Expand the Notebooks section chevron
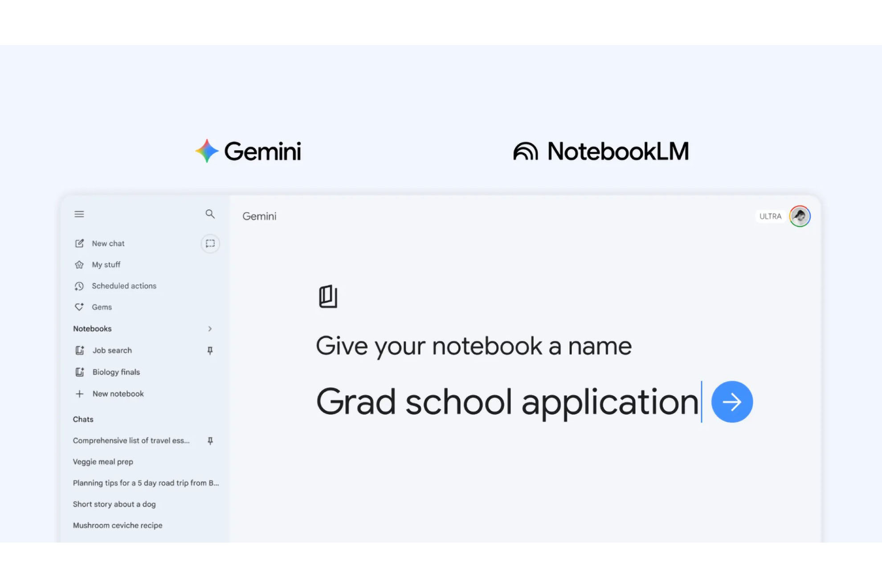 coord(210,329)
